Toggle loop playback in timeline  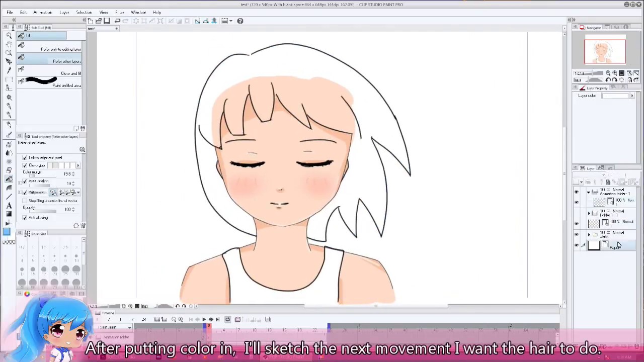[x=227, y=319]
